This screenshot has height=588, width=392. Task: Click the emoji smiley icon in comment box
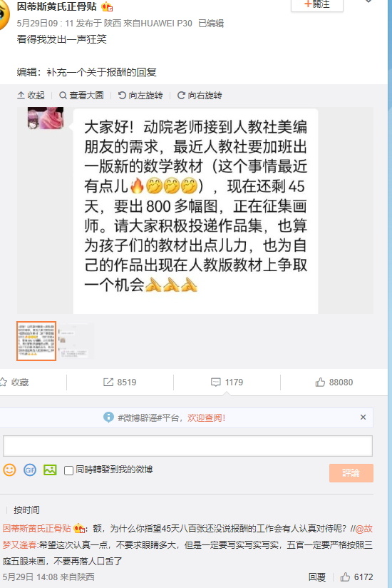pos(10,470)
